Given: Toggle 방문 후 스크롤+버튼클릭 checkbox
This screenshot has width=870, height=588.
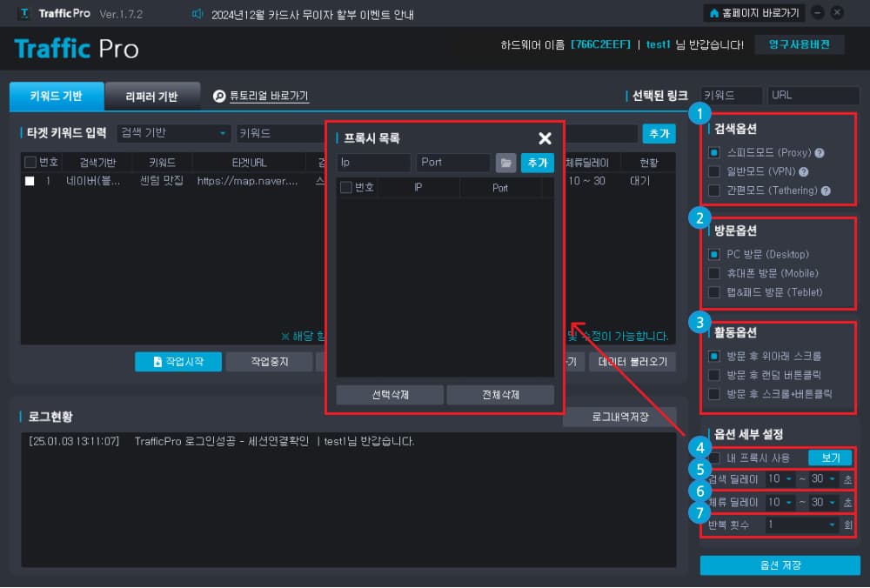Looking at the screenshot, I should (714, 394).
